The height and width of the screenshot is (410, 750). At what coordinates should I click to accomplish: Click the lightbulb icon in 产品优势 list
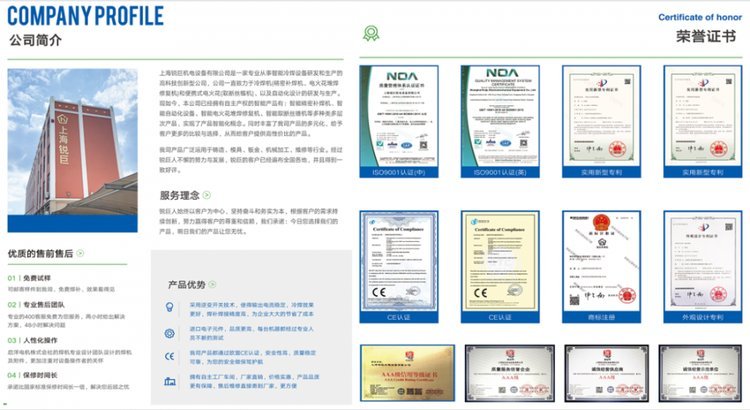click(171, 308)
